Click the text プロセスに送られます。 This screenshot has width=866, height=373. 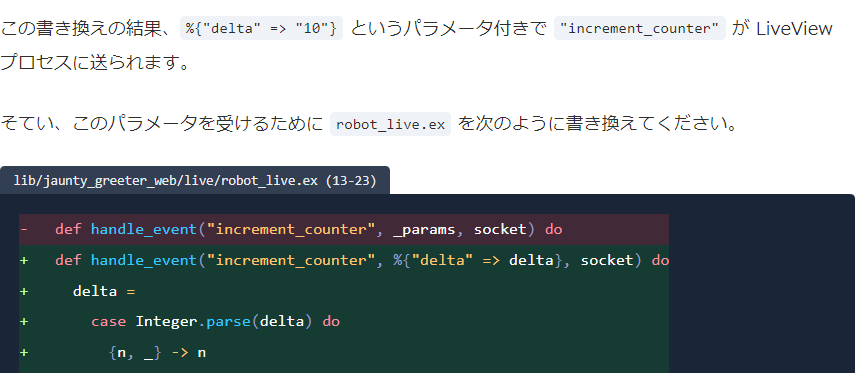click(x=95, y=62)
